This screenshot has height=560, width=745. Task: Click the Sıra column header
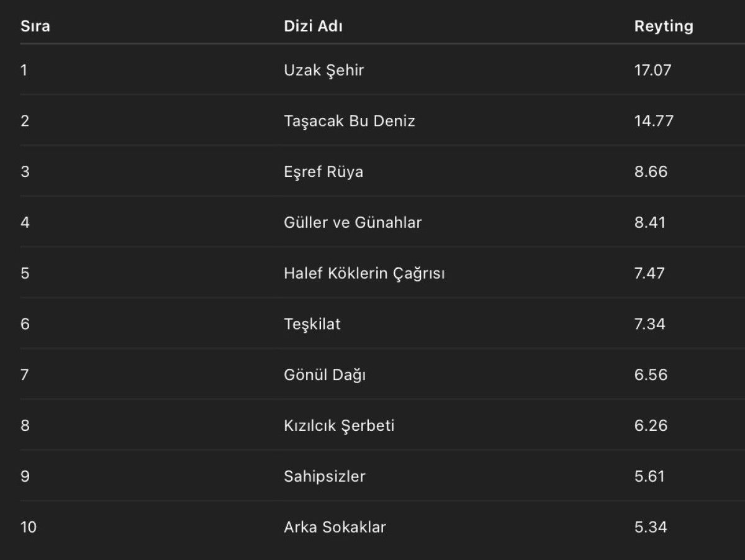(35, 27)
